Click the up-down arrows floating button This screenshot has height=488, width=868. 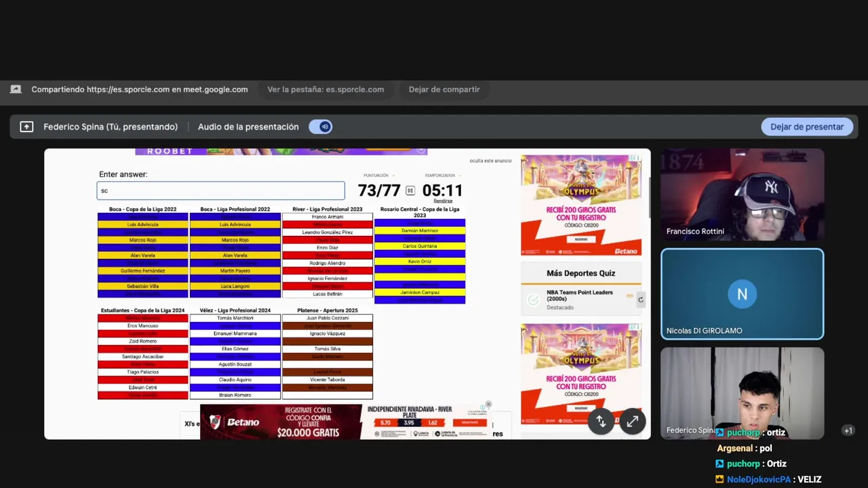click(x=601, y=422)
